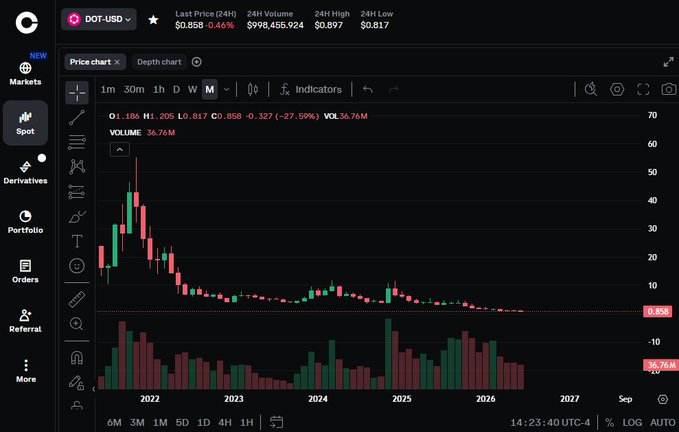Set the chart interval to W

(192, 90)
